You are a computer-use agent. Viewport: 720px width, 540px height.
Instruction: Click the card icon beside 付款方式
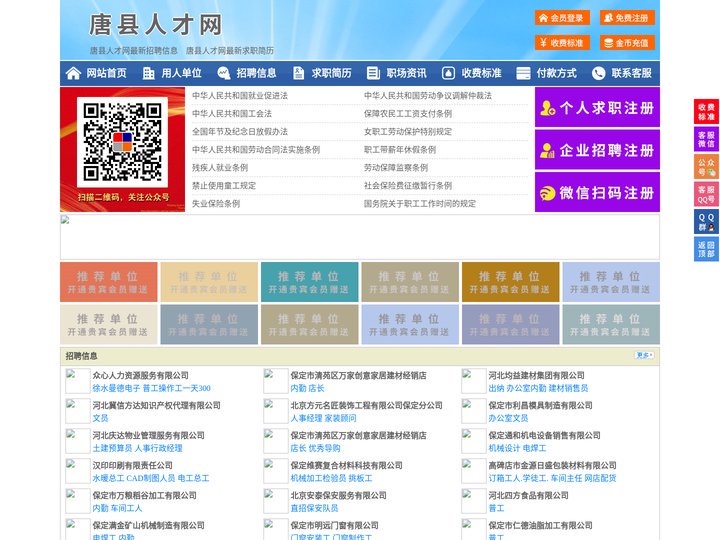[x=523, y=73]
